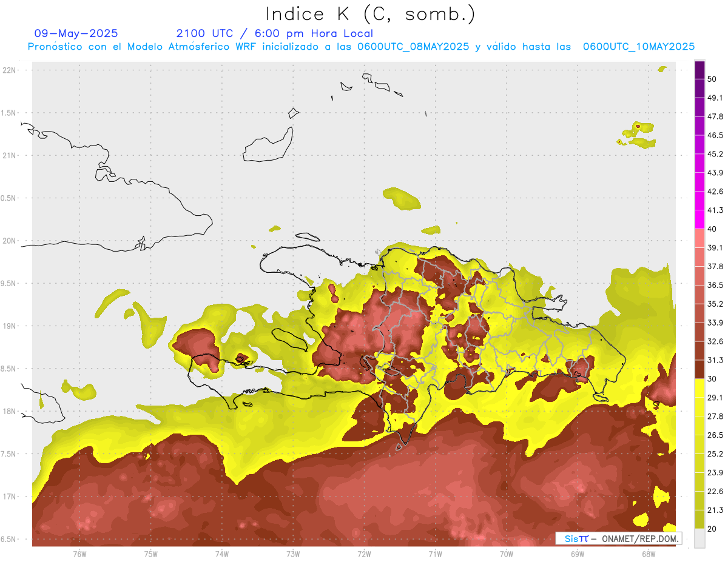Click the '25.2' value on the color scale
This screenshot has height=562, width=728.
pyautogui.click(x=715, y=454)
